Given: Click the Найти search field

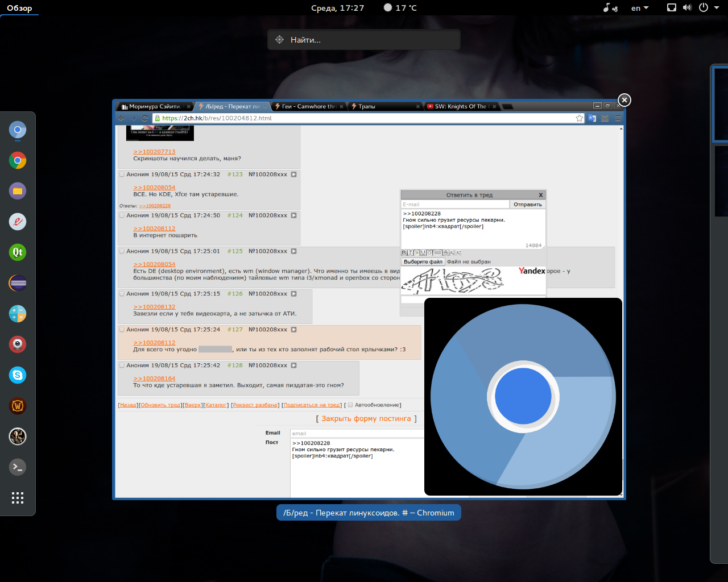Looking at the screenshot, I should pyautogui.click(x=364, y=40).
